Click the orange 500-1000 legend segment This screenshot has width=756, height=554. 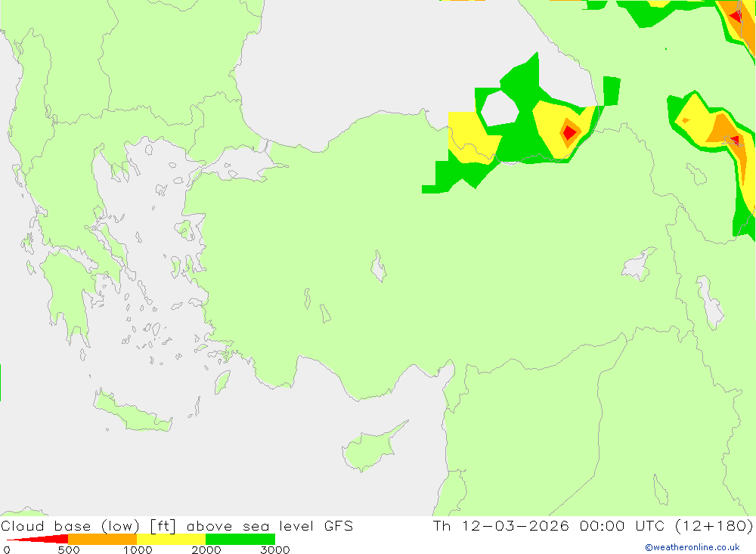pos(103,539)
